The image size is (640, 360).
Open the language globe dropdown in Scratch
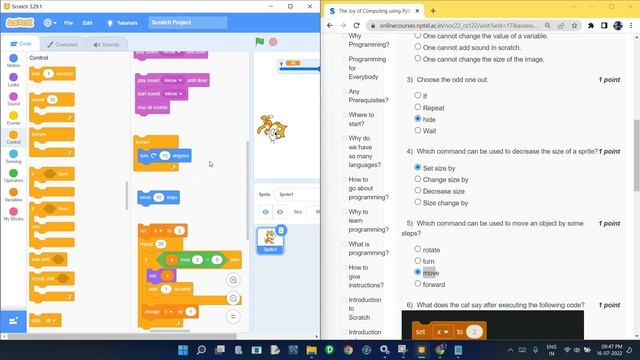pyautogui.click(x=50, y=23)
